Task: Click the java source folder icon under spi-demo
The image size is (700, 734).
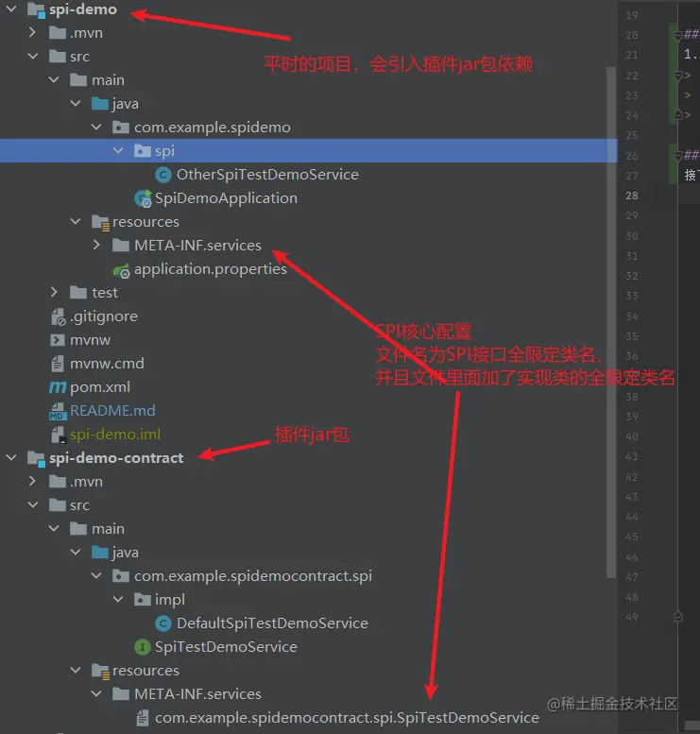Action: tap(100, 104)
